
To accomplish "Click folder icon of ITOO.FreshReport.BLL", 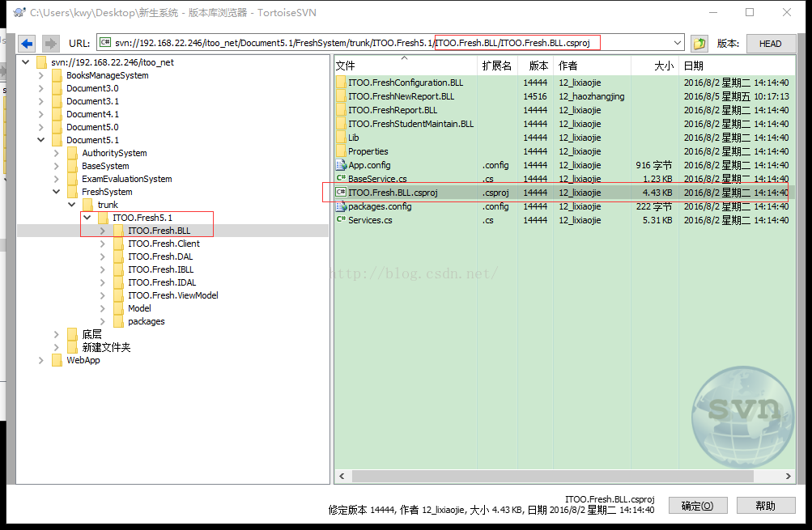I will coord(341,110).
